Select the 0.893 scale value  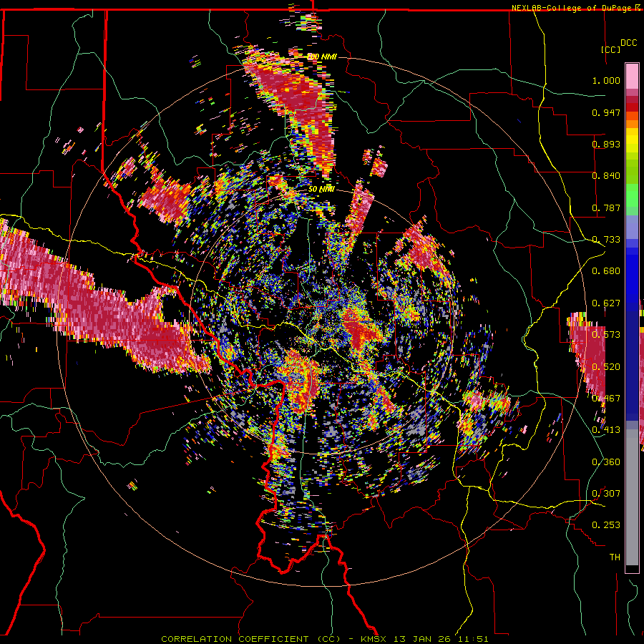(x=606, y=144)
